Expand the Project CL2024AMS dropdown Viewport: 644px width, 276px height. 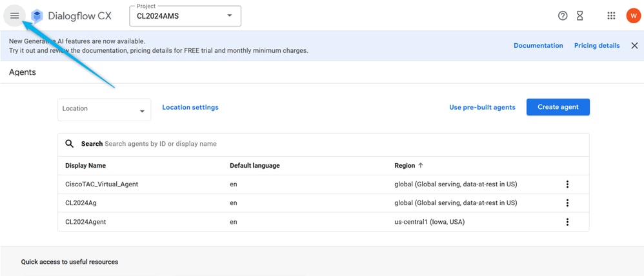(x=185, y=16)
